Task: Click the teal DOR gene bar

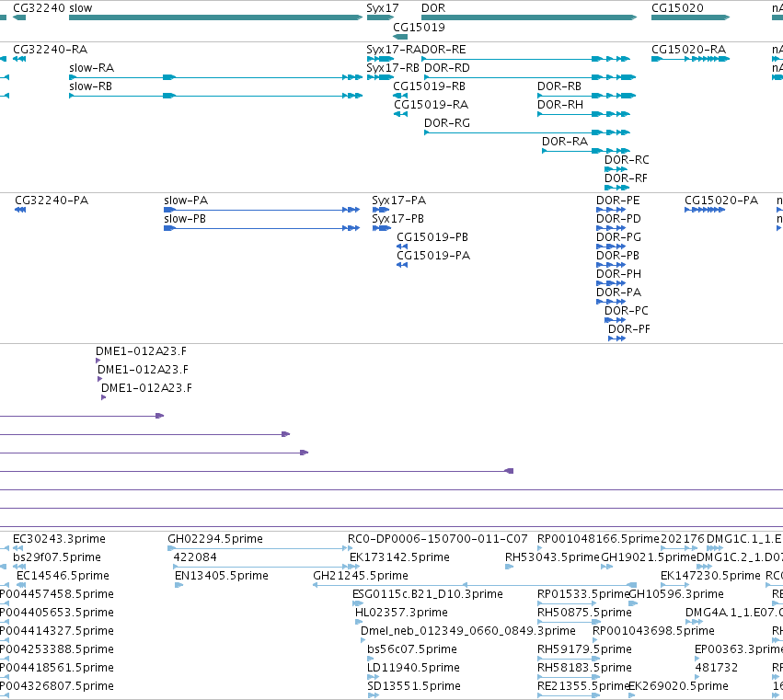Action: point(529,18)
